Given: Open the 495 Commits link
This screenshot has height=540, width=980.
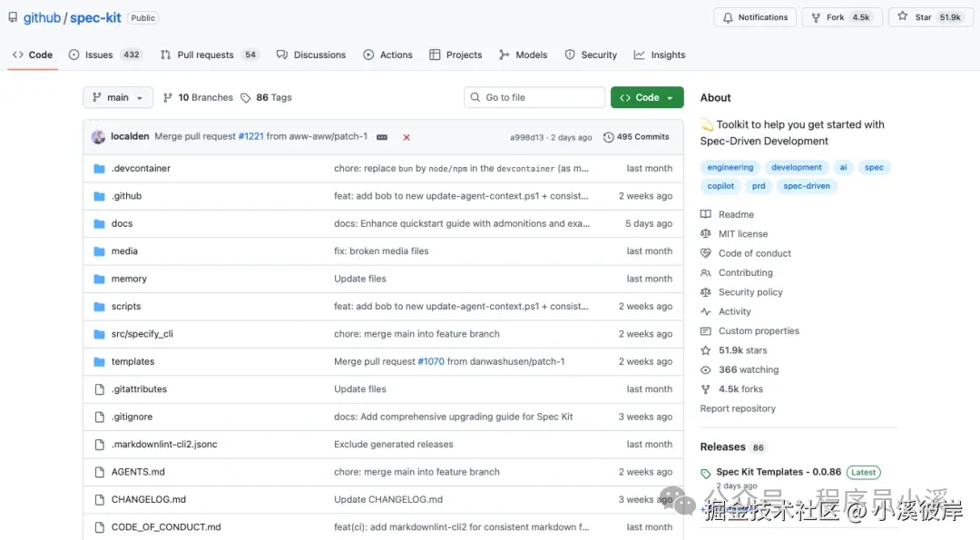Looking at the screenshot, I should (x=642, y=137).
